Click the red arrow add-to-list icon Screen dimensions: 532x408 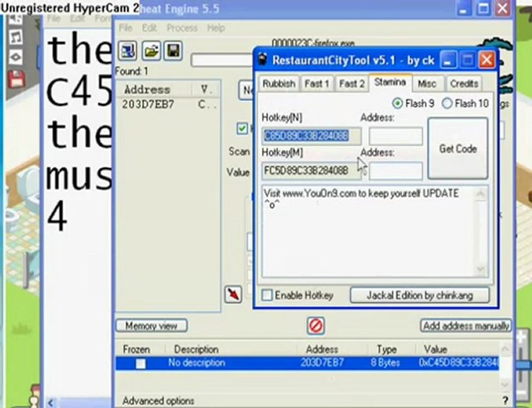233,294
